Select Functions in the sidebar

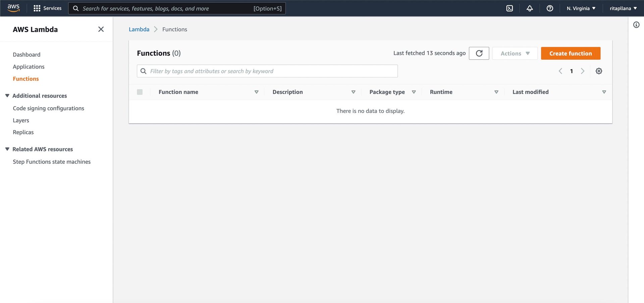point(26,79)
